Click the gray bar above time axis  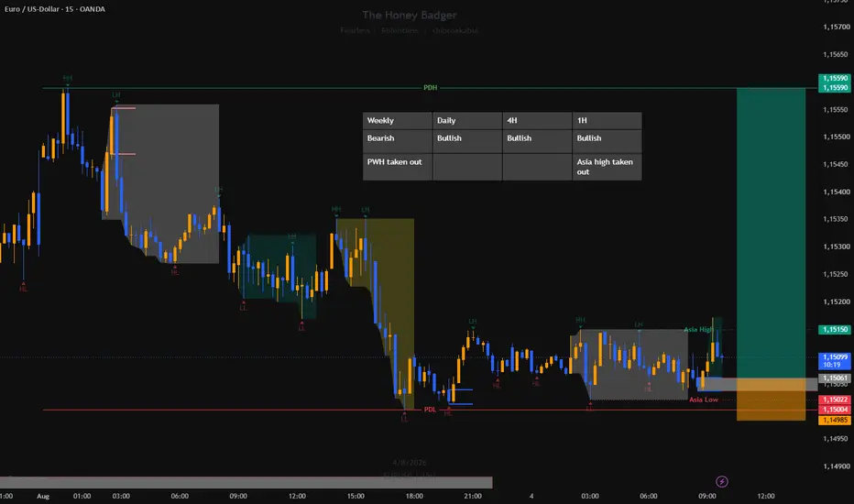pos(246,483)
